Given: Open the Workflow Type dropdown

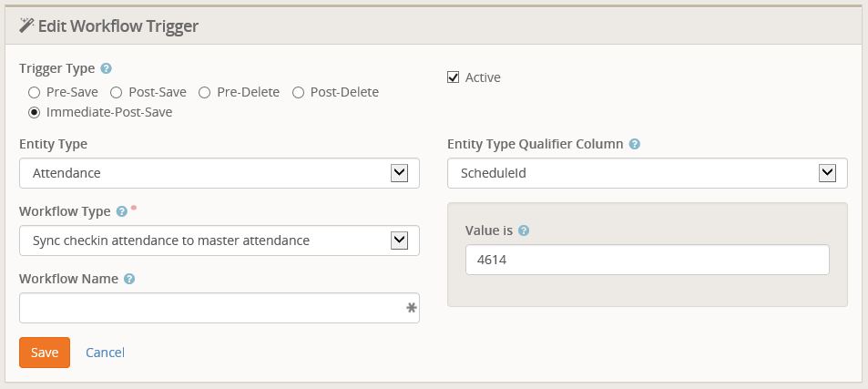Looking at the screenshot, I should click(x=219, y=241).
